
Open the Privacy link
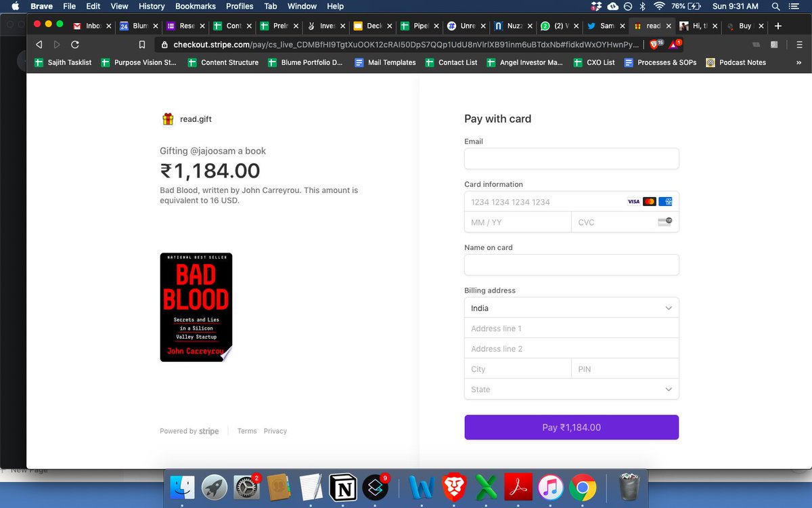coord(275,431)
